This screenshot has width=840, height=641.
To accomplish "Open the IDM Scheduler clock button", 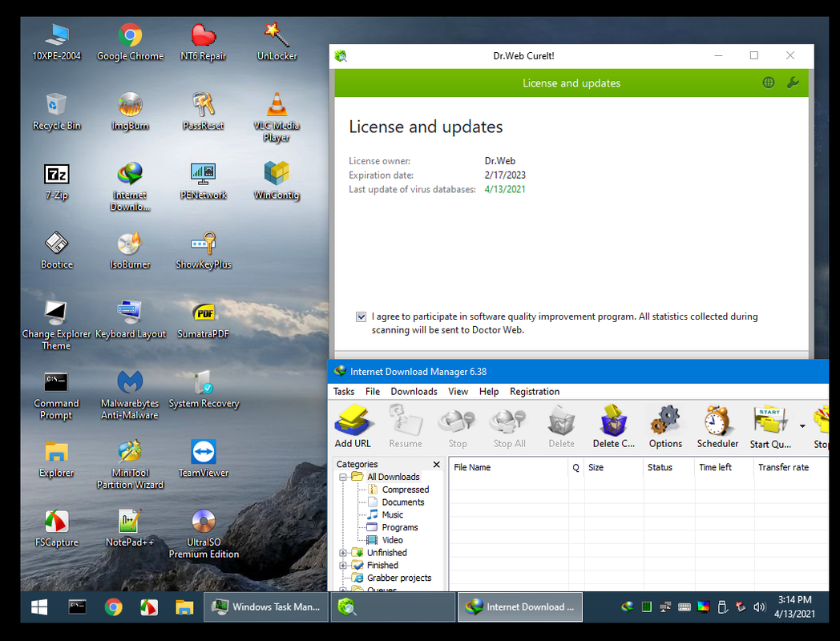I will [x=717, y=427].
